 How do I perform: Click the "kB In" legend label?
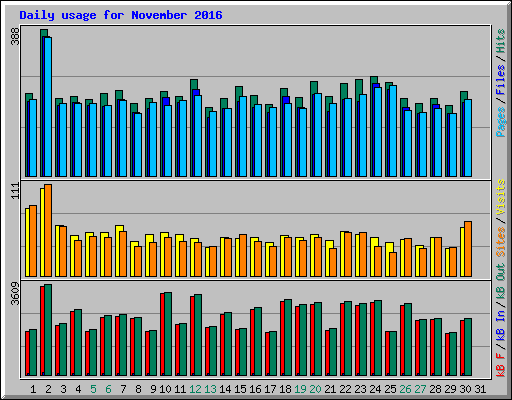[x=500, y=326]
